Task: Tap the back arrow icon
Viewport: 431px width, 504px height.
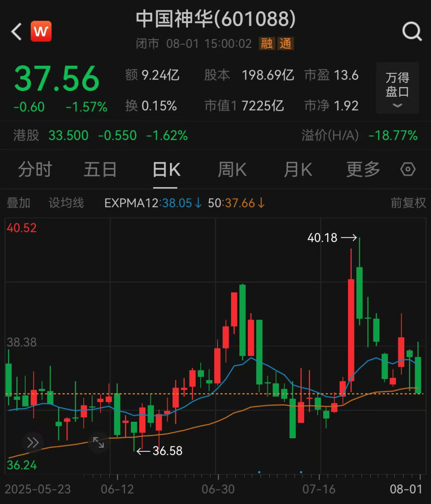Action: pos(16,32)
